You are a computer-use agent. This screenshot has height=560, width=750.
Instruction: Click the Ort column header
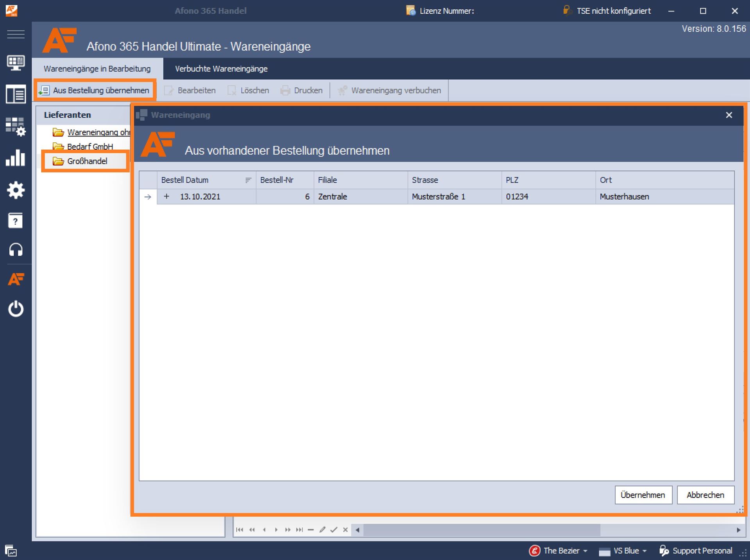tap(665, 180)
